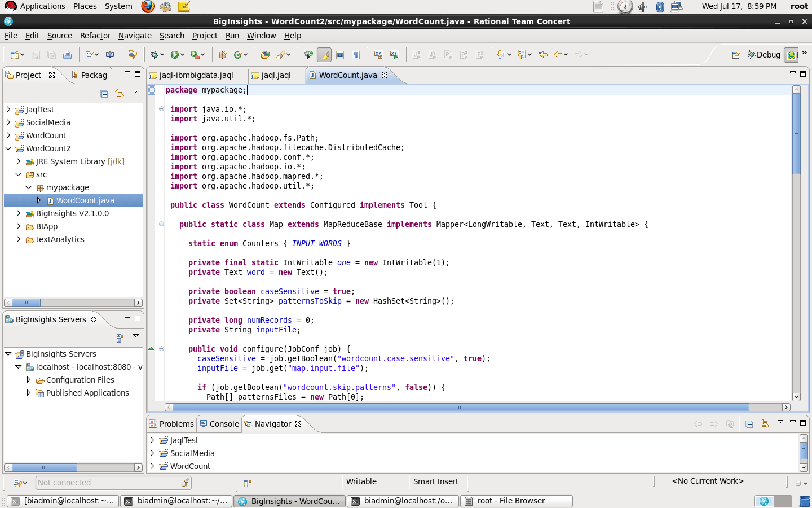The image size is (812, 508).
Task: Click the Debug bug icon in toolbar
Action: tap(155, 55)
